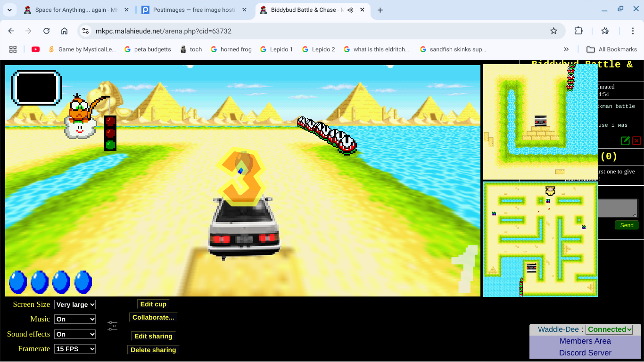Open Framerate 15 FPS dropdown
Image resolution: width=644 pixels, height=362 pixels.
[x=75, y=349]
